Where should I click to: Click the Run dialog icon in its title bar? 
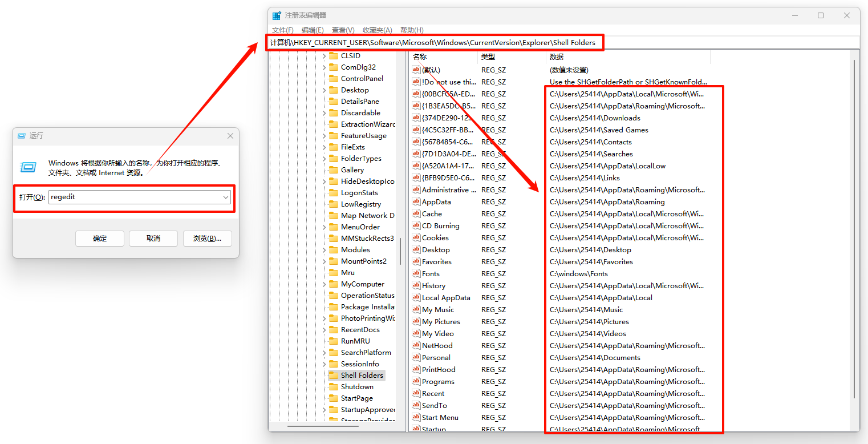coord(22,136)
